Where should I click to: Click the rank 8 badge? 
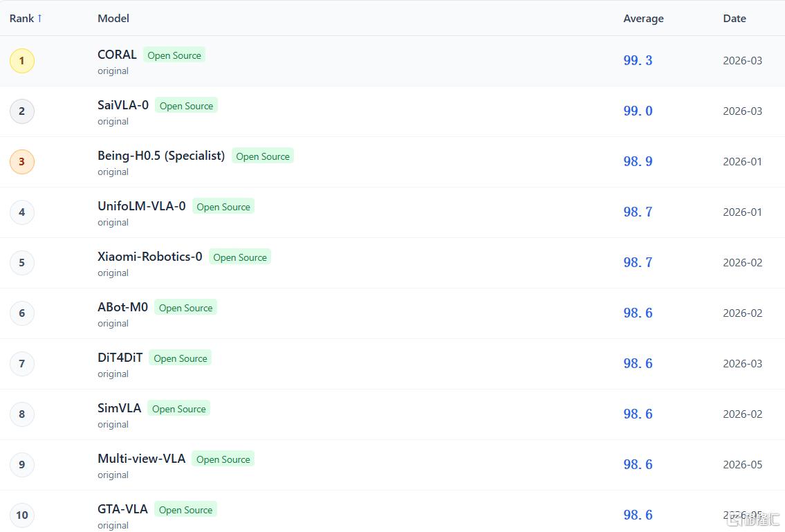22,414
